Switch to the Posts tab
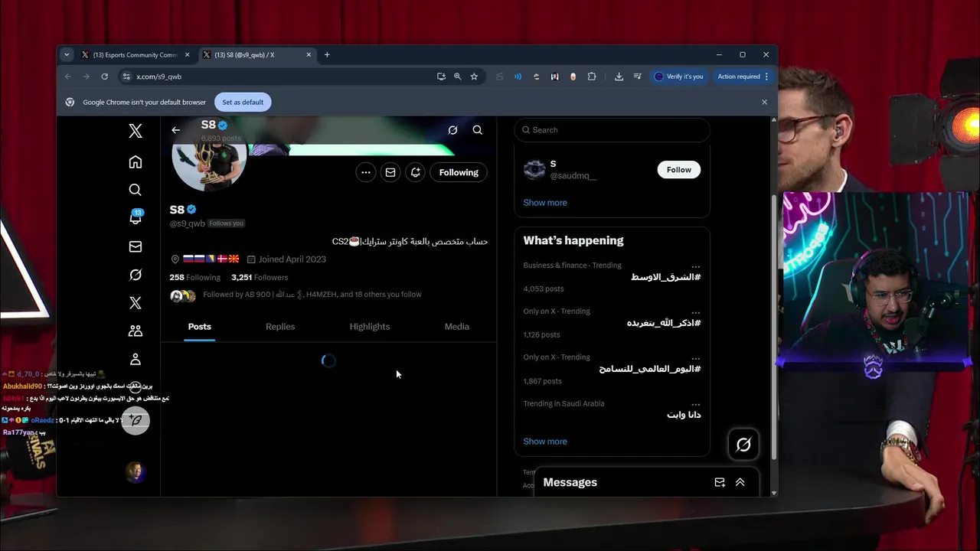Viewport: 980px width, 551px height. tap(199, 327)
